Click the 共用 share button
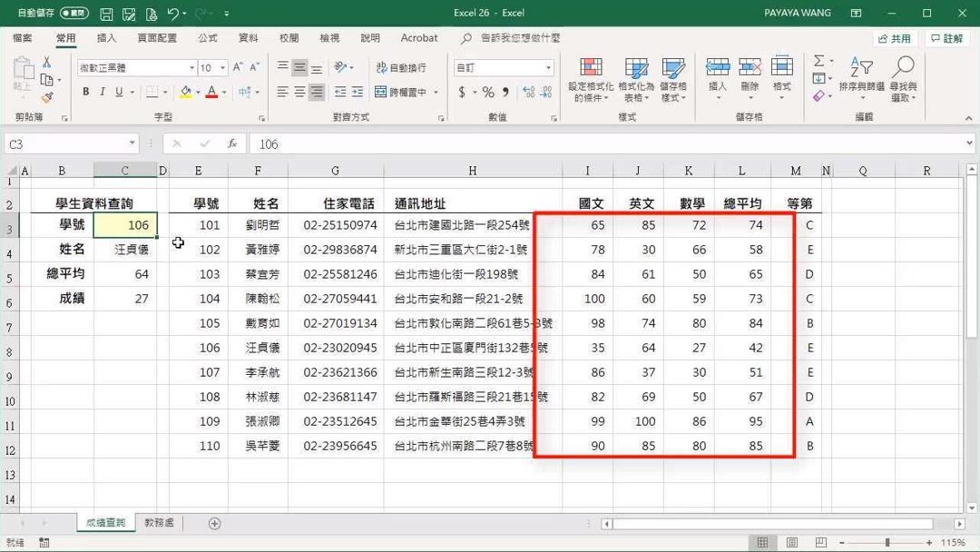Viewport: 980px width, 552px height. [x=892, y=38]
